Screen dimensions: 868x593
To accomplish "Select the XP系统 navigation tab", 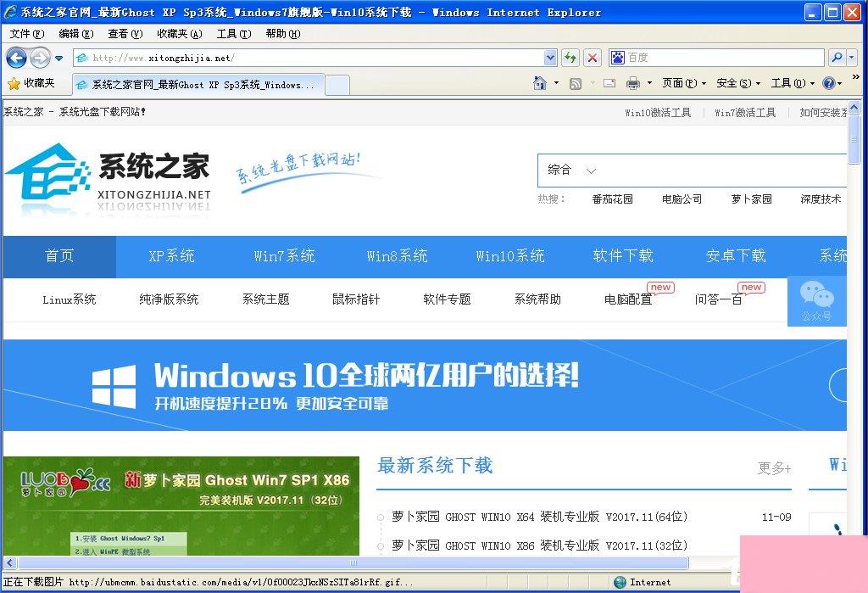I will pos(171,256).
